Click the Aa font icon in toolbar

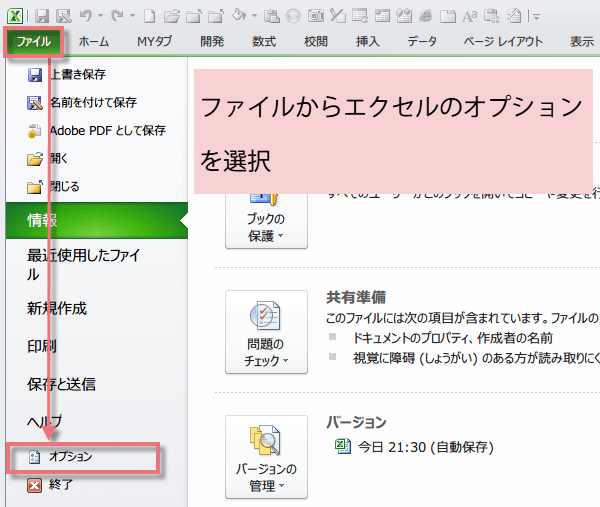(470, 16)
